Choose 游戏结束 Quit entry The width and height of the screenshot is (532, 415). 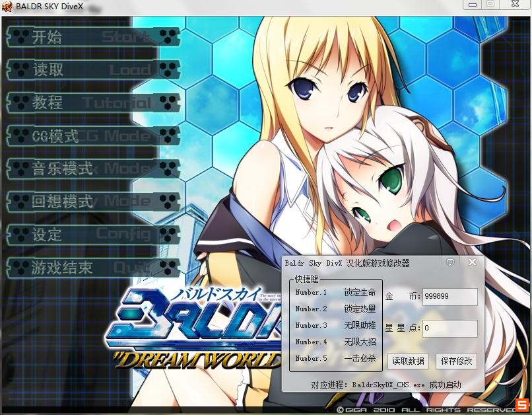coord(93,268)
